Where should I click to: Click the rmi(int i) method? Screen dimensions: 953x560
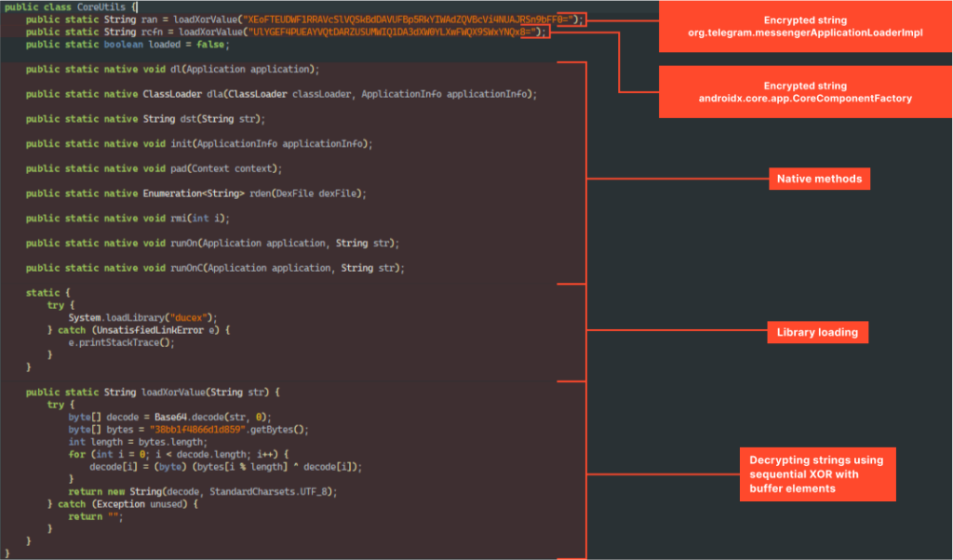tap(128, 218)
